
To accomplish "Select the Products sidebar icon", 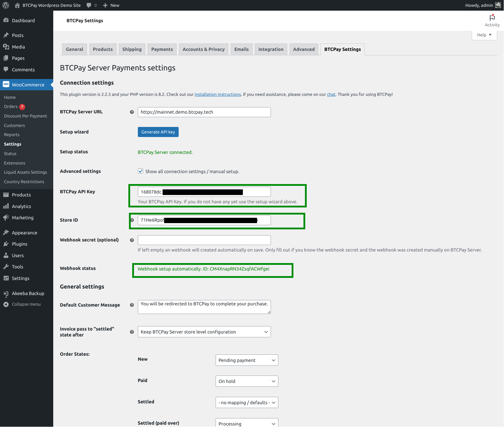I will pos(6,195).
